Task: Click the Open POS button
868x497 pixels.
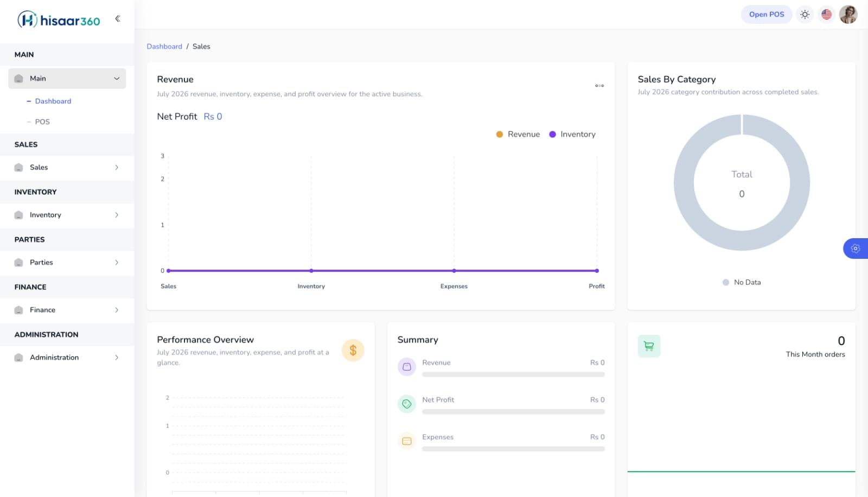Action: point(767,15)
